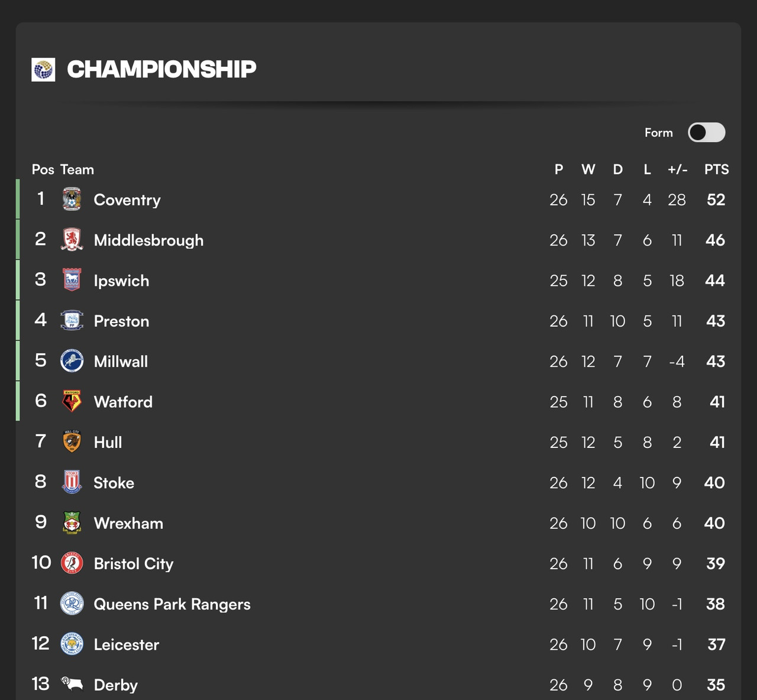This screenshot has height=700, width=757.
Task: Click the +/- column header
Action: [677, 170]
